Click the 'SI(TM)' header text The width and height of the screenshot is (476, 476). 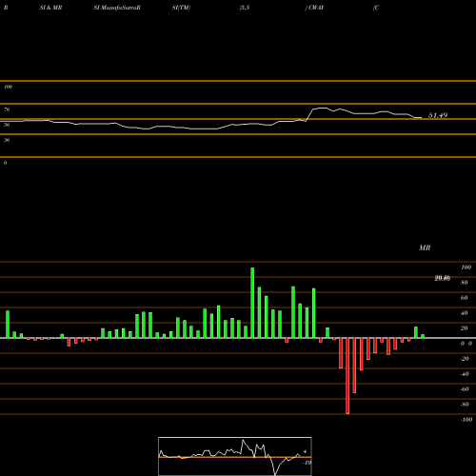click(x=181, y=8)
